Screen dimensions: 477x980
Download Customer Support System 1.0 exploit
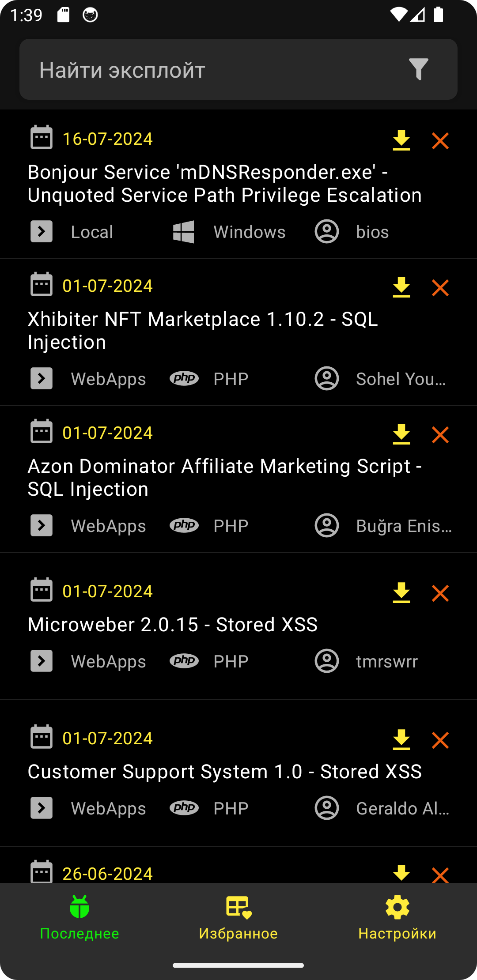[x=401, y=740]
